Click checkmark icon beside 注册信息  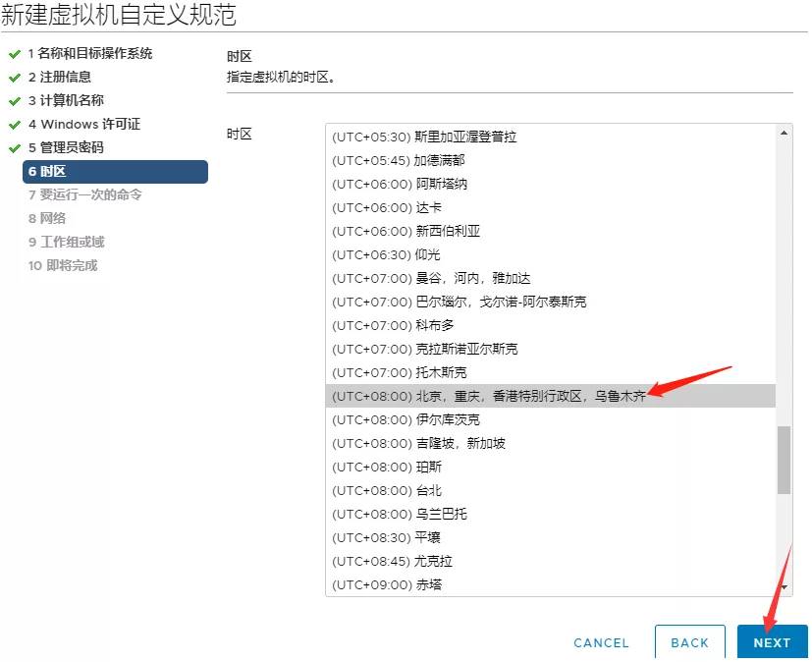(x=15, y=77)
